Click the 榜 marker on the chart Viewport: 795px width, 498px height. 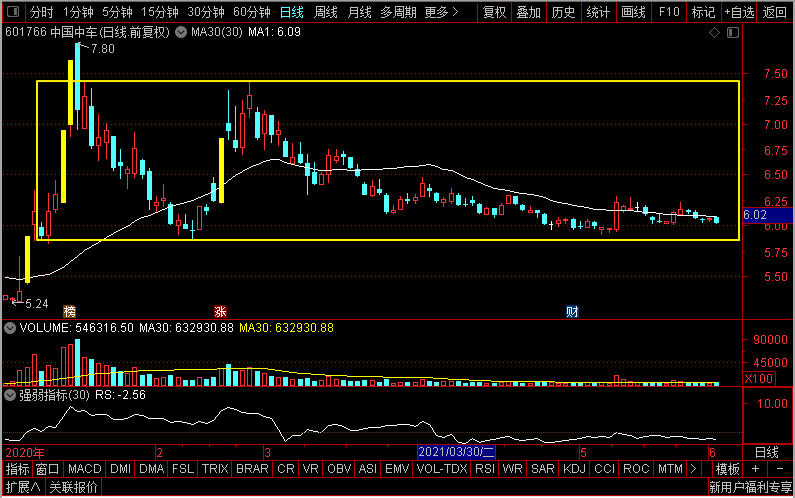click(x=69, y=311)
